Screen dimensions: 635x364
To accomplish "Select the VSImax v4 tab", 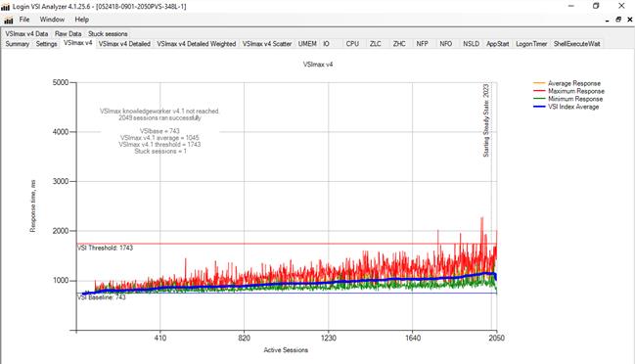I will [78, 43].
